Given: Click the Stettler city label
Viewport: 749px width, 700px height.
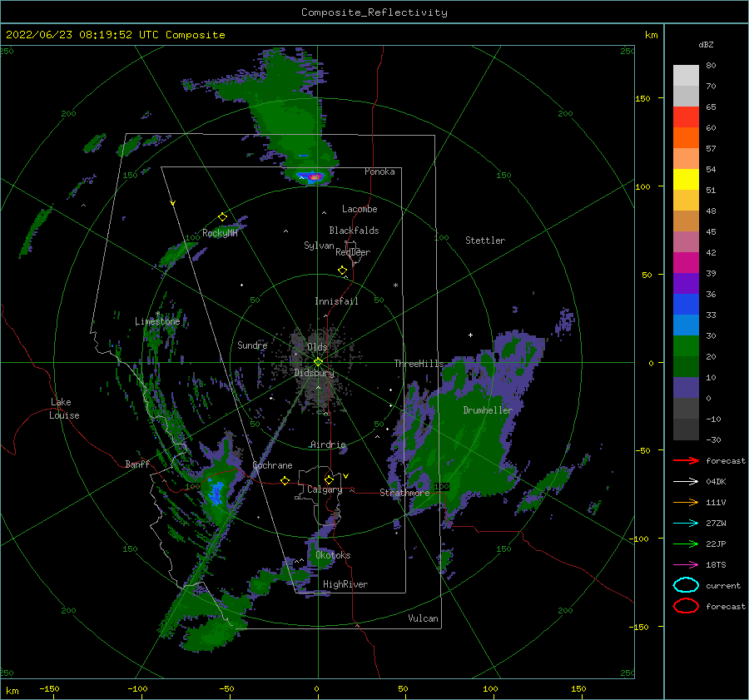Looking at the screenshot, I should [485, 241].
